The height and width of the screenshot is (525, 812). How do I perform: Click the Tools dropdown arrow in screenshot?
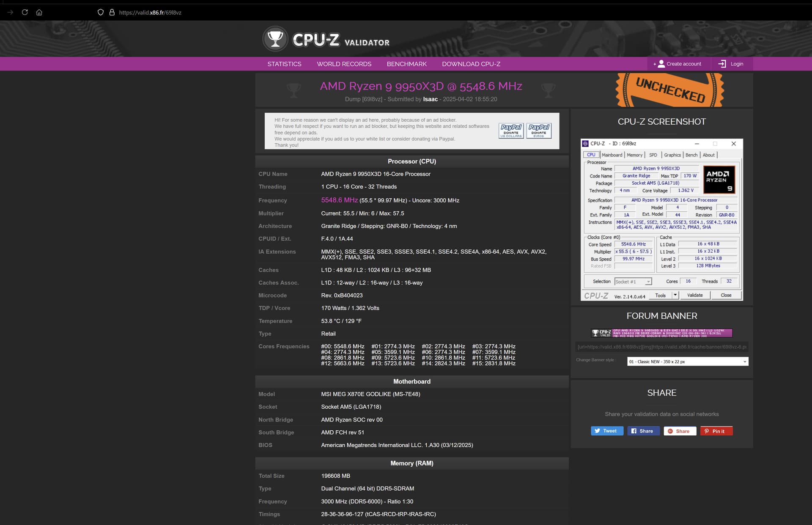[x=675, y=295]
